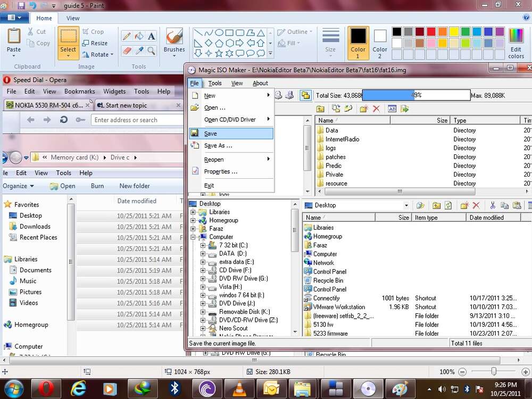Expand the Libraries node in Magic ISO tree
Viewport: 532px width, 399px height.
(x=193, y=212)
